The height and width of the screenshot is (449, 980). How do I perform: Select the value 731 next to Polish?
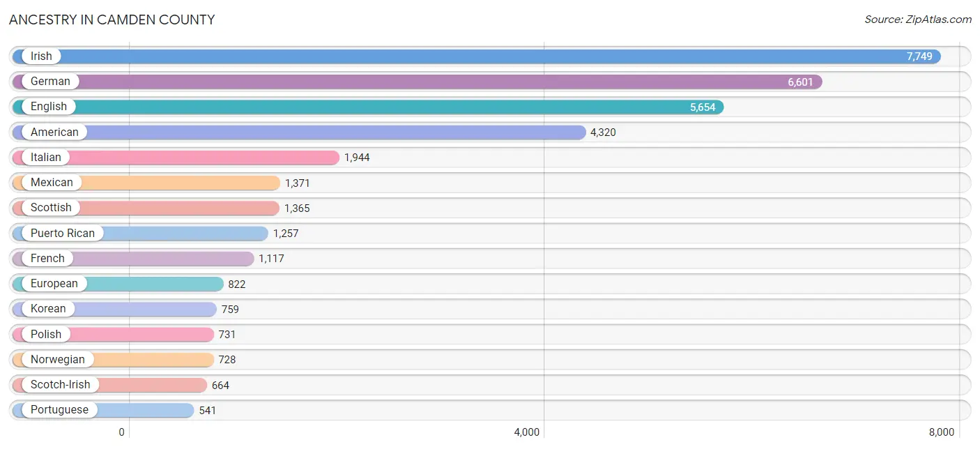point(227,335)
